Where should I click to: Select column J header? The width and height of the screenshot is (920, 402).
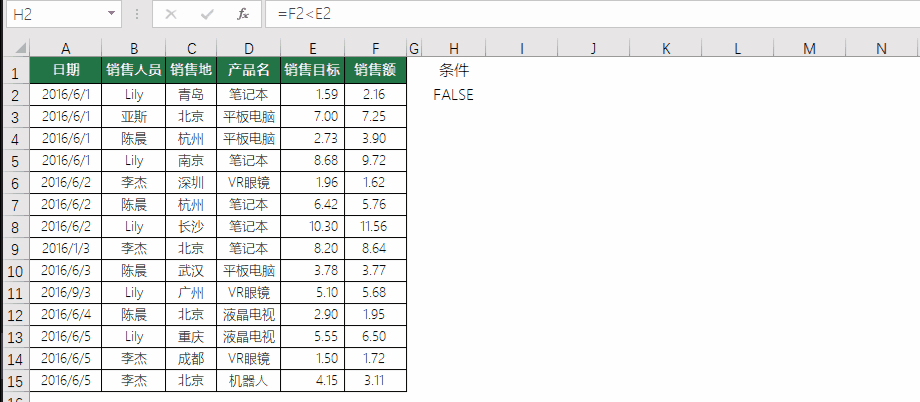(x=593, y=49)
